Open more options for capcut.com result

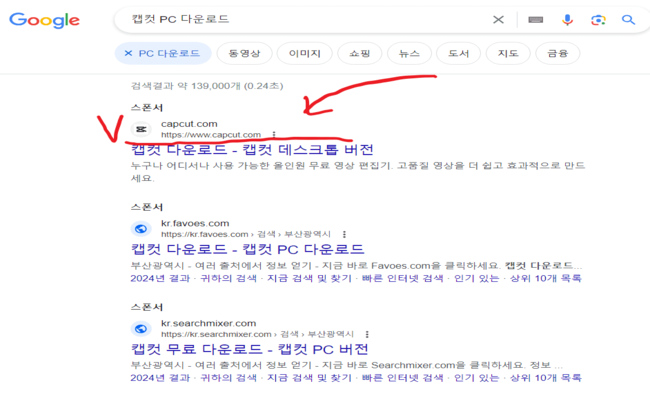click(274, 135)
